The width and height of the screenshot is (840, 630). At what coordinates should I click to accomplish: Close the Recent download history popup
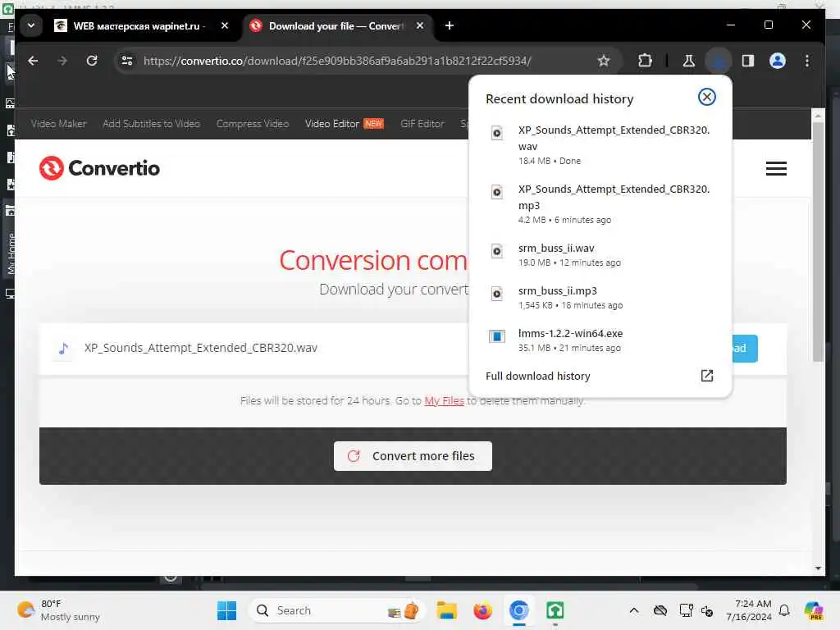706,97
